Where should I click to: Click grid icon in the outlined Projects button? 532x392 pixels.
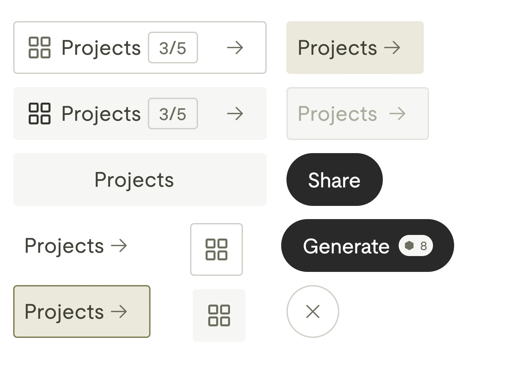point(39,48)
